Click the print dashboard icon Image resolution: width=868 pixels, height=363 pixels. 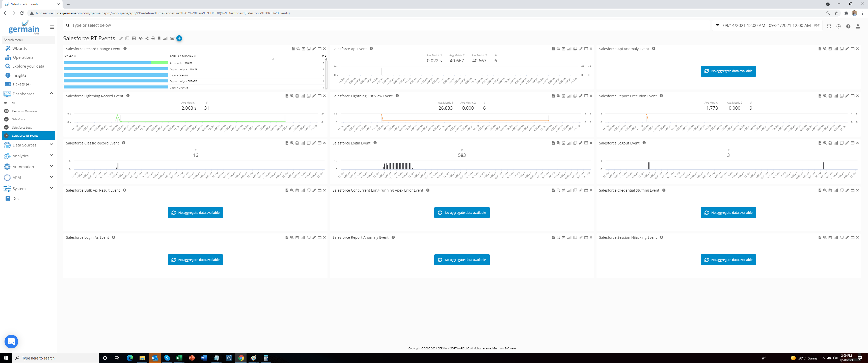pos(153,38)
